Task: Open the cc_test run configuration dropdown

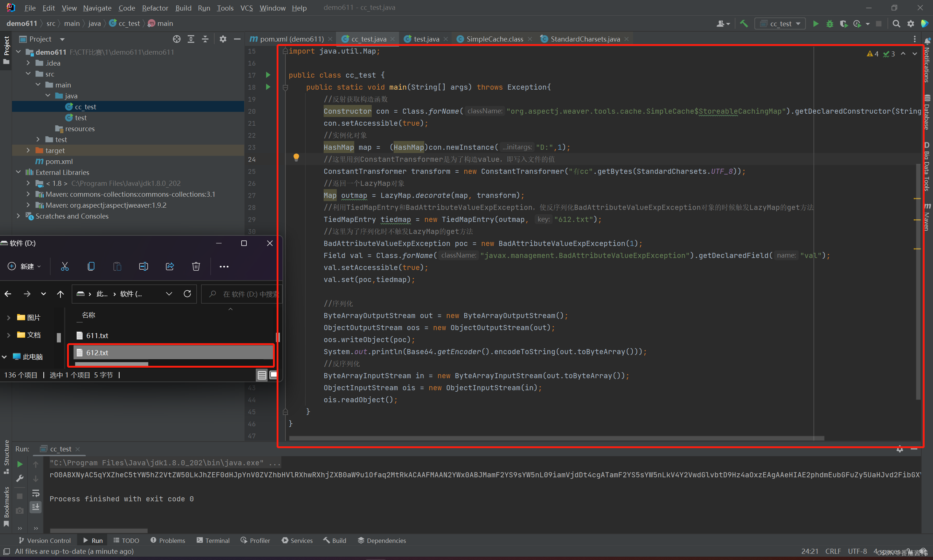Action: pyautogui.click(x=780, y=24)
